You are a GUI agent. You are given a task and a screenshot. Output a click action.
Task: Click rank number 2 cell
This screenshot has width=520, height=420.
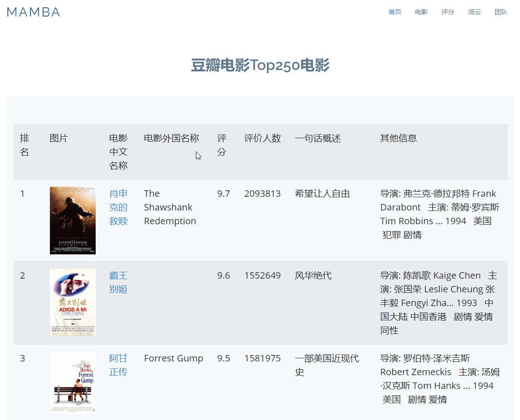pyautogui.click(x=22, y=275)
